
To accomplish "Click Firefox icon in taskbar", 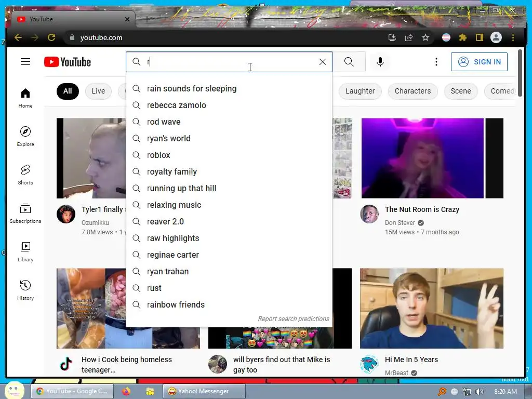I will coord(126,391).
